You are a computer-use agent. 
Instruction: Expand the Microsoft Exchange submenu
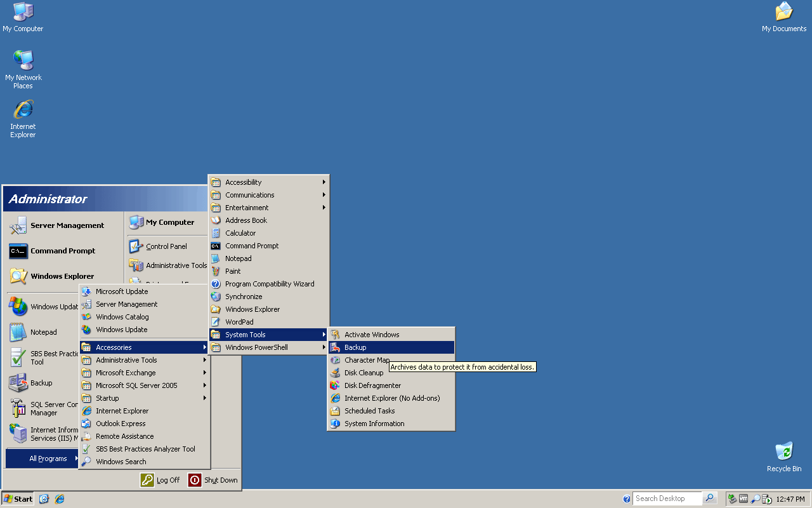click(x=144, y=373)
